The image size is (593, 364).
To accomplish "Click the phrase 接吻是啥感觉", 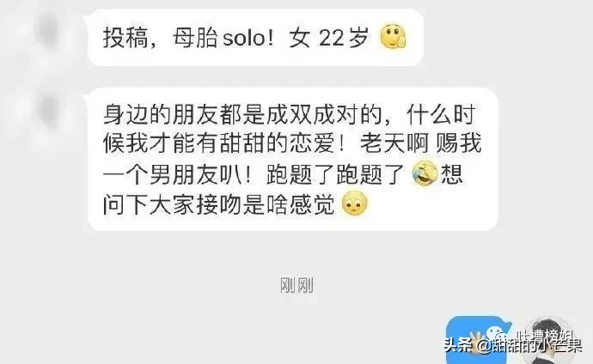I will tap(266, 204).
